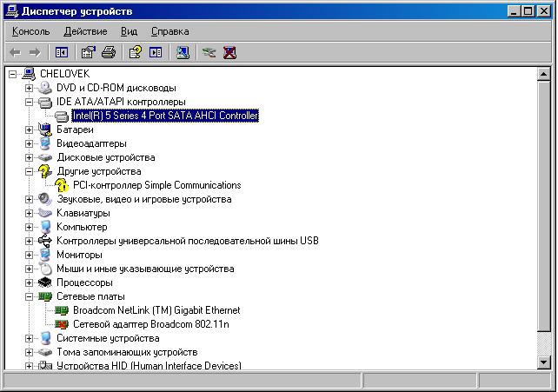Click the scrollbar up arrow

point(543,74)
